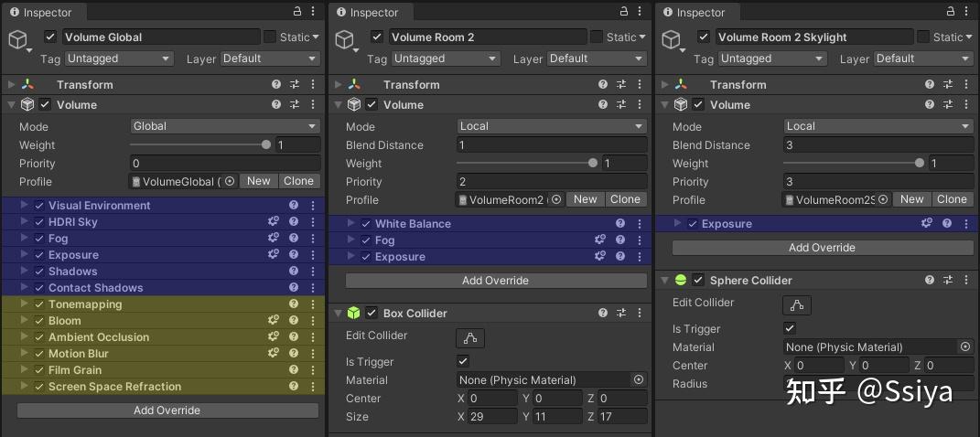Image resolution: width=980 pixels, height=437 pixels.
Task: Click Edit Collider icon for Sphere Collider
Action: [797, 305]
